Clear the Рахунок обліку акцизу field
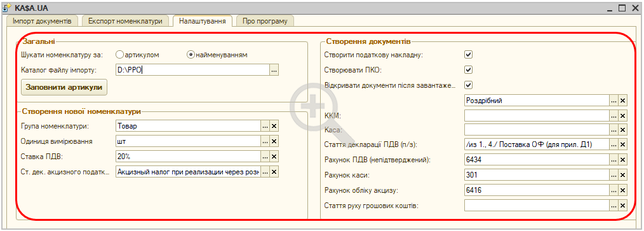Viewport: 644px width, 231px height. click(622, 190)
